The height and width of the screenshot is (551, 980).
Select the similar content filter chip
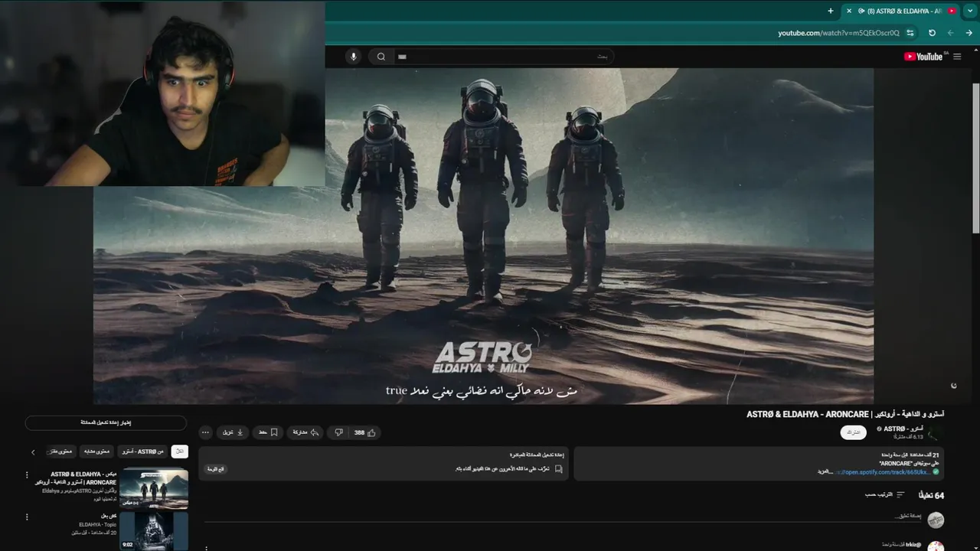(x=95, y=452)
